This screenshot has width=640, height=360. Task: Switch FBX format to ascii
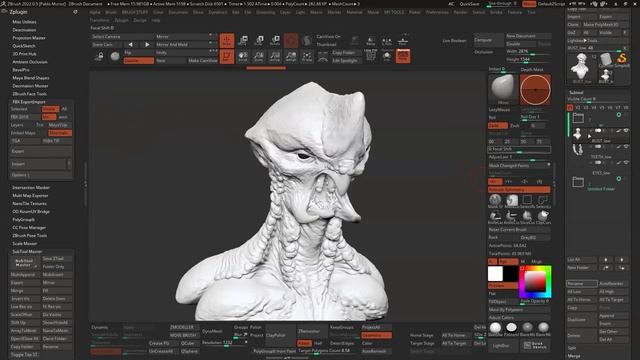coord(63,117)
